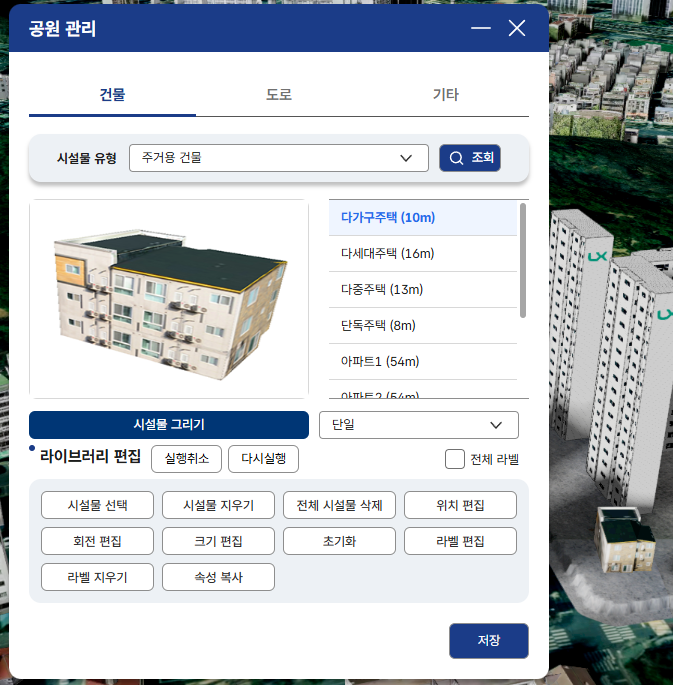Click the 시설물 선택 button
Screen dimensions: 673x685
(97, 505)
